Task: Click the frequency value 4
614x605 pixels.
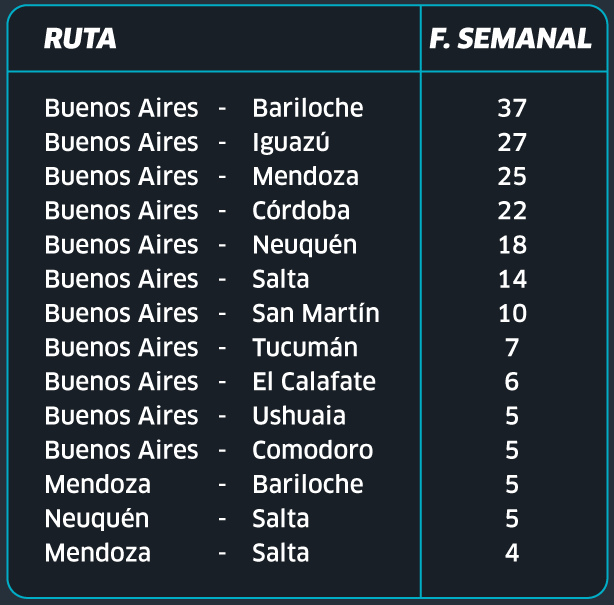Action: 512,553
